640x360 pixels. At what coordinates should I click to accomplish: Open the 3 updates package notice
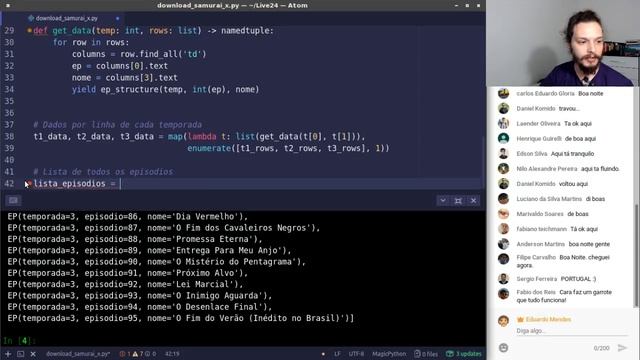click(x=464, y=354)
